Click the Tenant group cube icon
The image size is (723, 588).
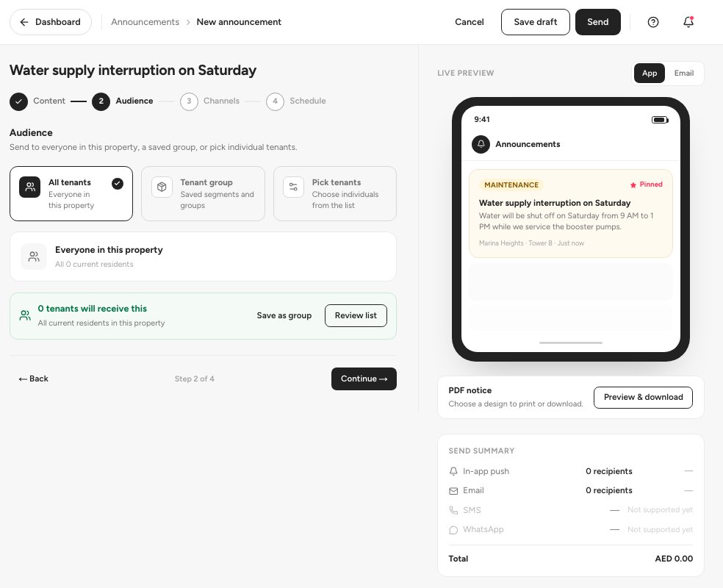pos(162,187)
